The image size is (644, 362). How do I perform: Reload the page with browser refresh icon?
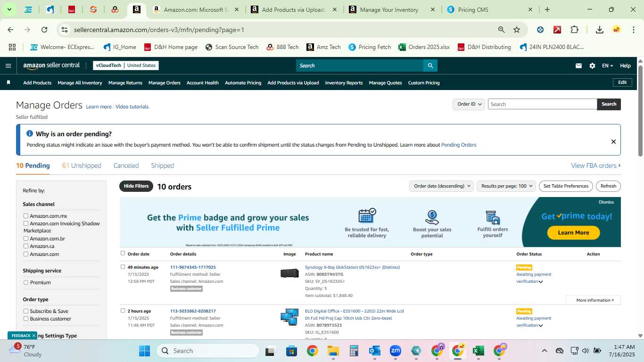44,30
